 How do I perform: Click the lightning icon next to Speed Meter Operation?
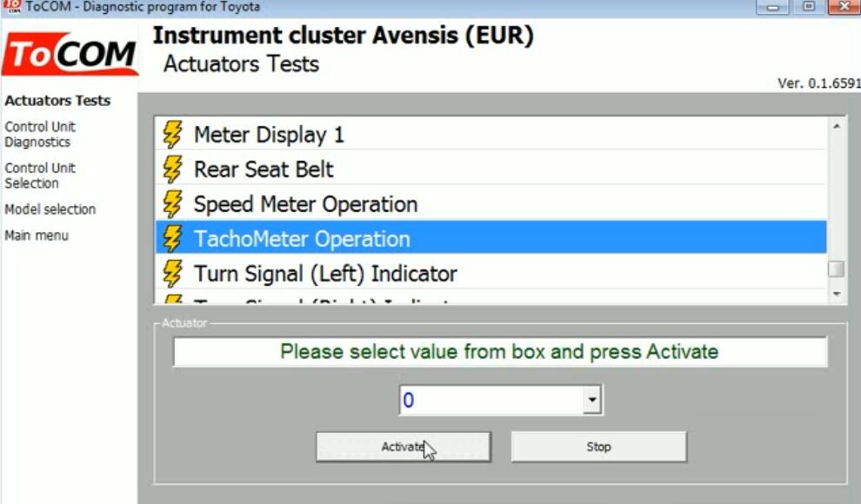172,204
